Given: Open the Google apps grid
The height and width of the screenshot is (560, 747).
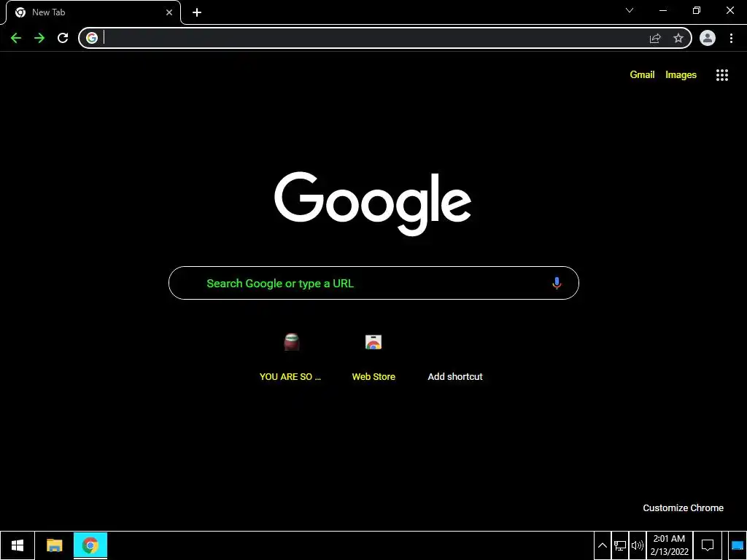Looking at the screenshot, I should coord(721,75).
